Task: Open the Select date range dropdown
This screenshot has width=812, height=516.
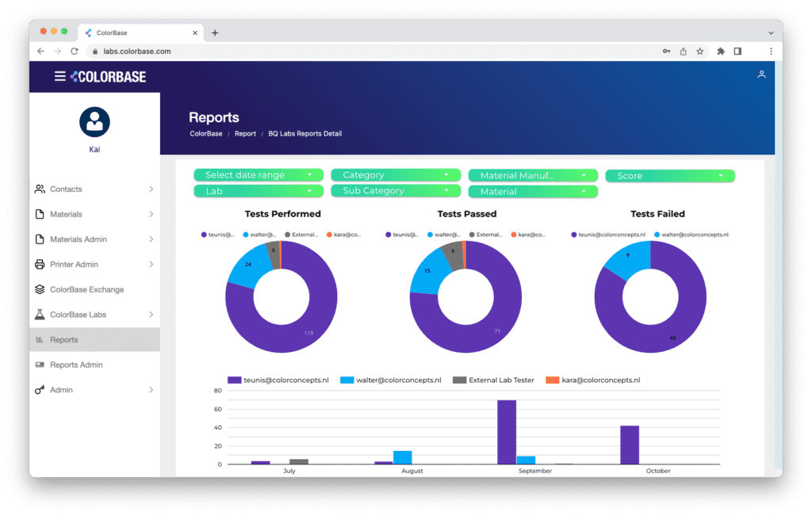Action: click(259, 175)
